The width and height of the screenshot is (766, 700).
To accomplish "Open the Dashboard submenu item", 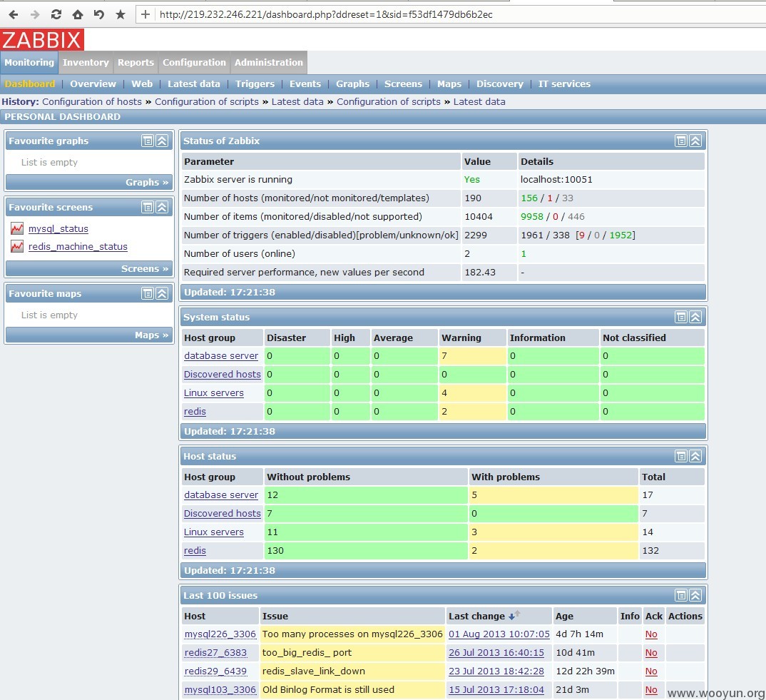I will coord(30,83).
